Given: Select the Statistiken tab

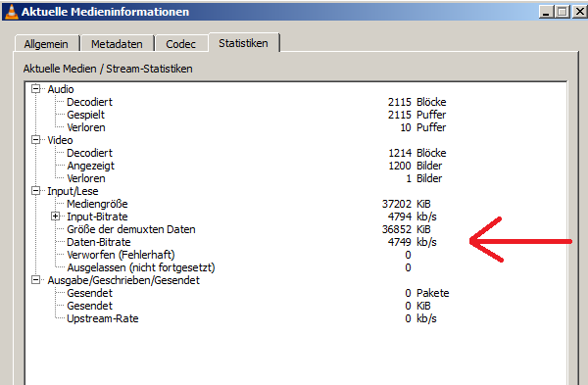Looking at the screenshot, I should point(243,43).
